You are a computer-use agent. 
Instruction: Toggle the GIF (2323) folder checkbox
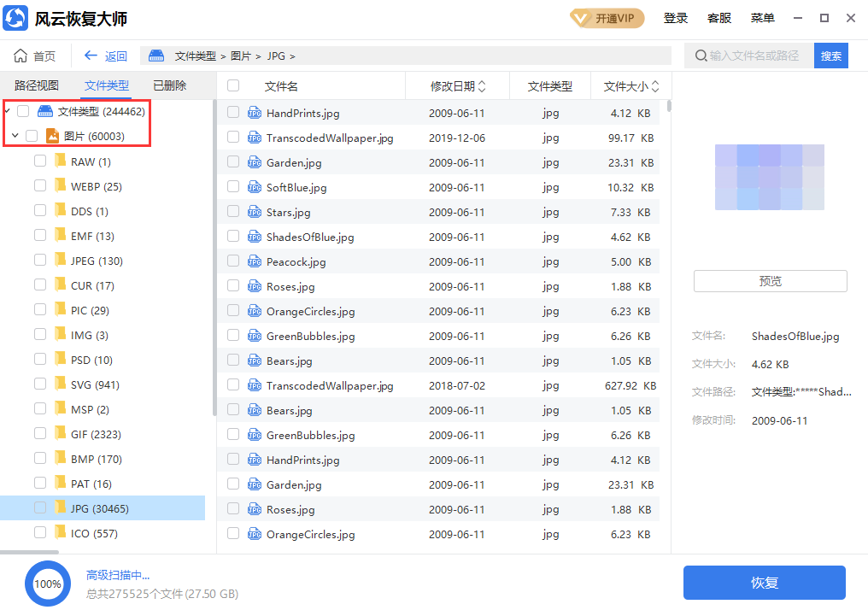40,434
